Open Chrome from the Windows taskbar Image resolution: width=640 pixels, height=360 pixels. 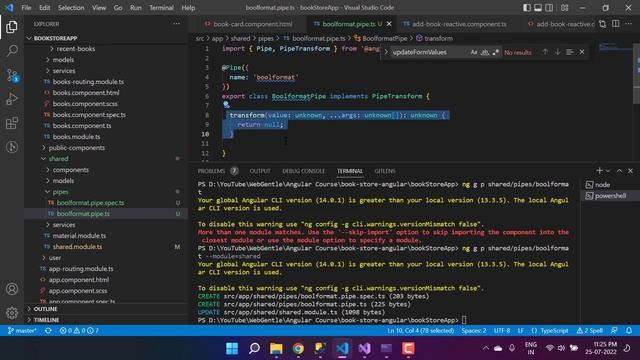pyautogui.click(x=298, y=348)
